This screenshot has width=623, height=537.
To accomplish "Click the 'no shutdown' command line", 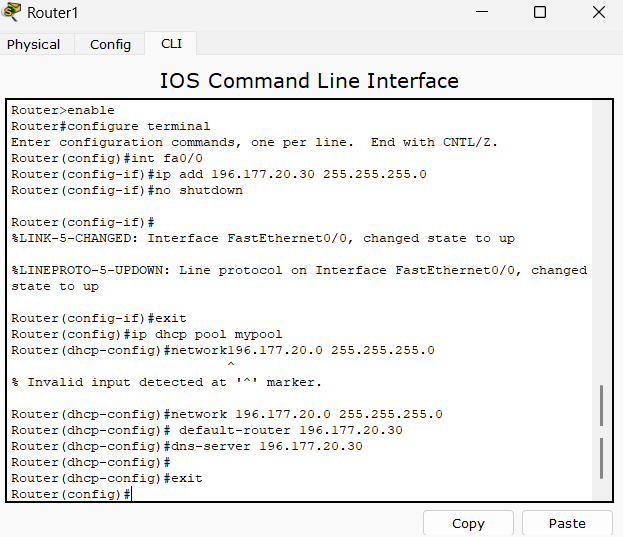I will [127, 190].
